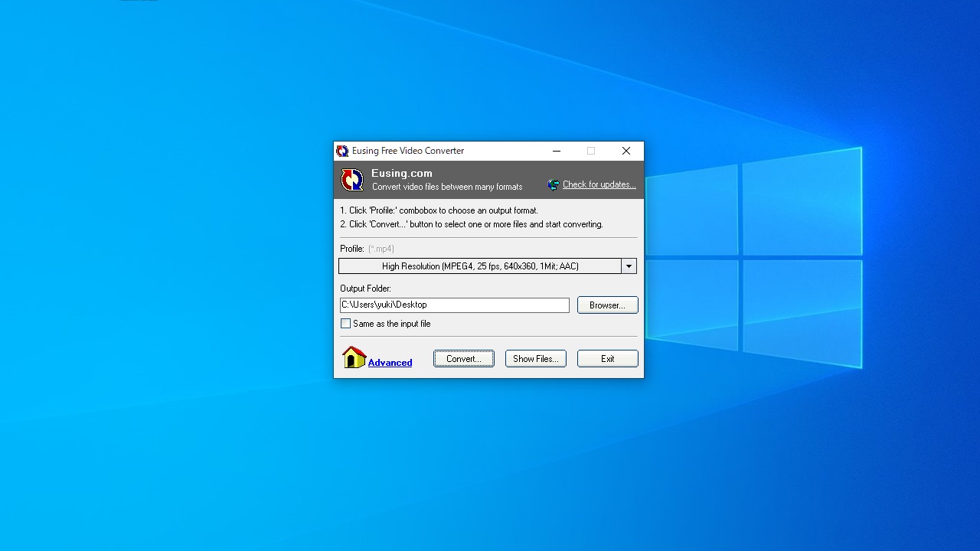
Task: Focus the Output Folder path field
Action: (455, 305)
